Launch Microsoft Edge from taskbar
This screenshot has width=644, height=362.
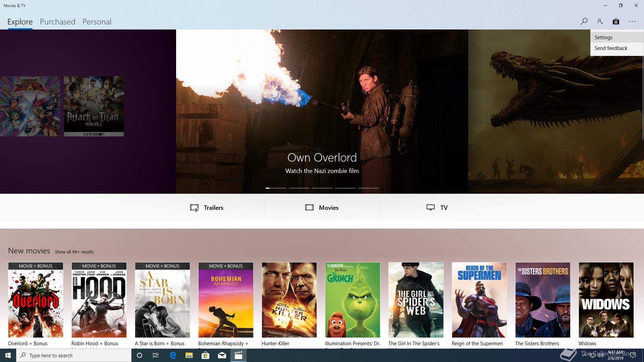173,355
